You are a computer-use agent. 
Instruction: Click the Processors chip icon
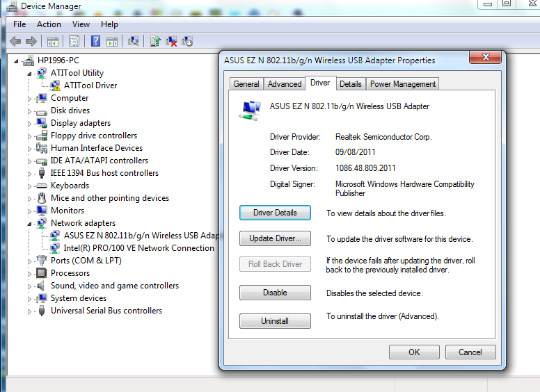tap(42, 273)
